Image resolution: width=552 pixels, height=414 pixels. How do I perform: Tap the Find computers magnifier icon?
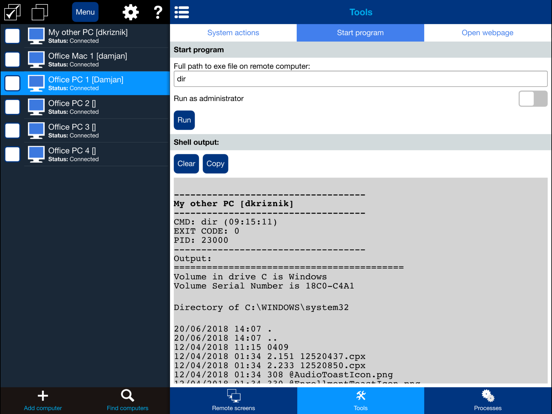(127, 395)
